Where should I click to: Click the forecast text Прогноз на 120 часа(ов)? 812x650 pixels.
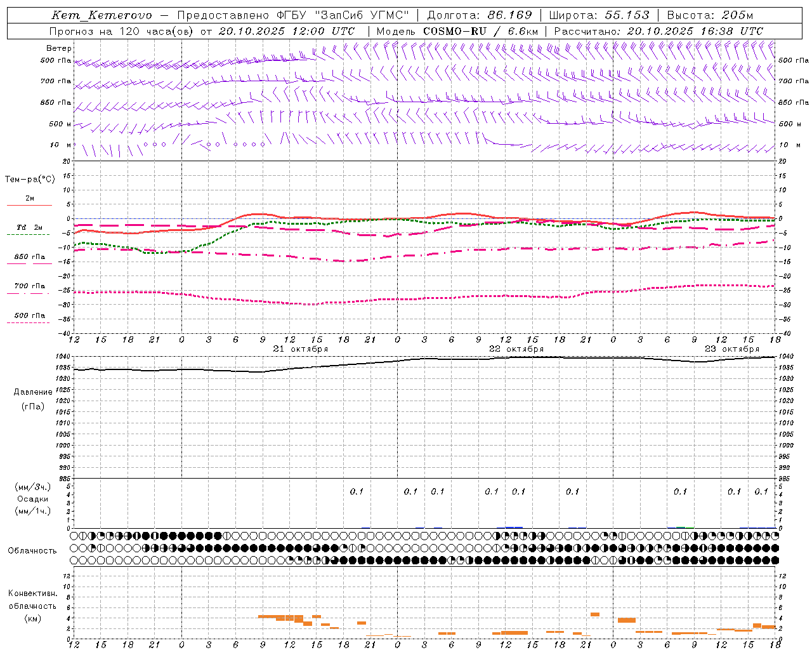122,31
